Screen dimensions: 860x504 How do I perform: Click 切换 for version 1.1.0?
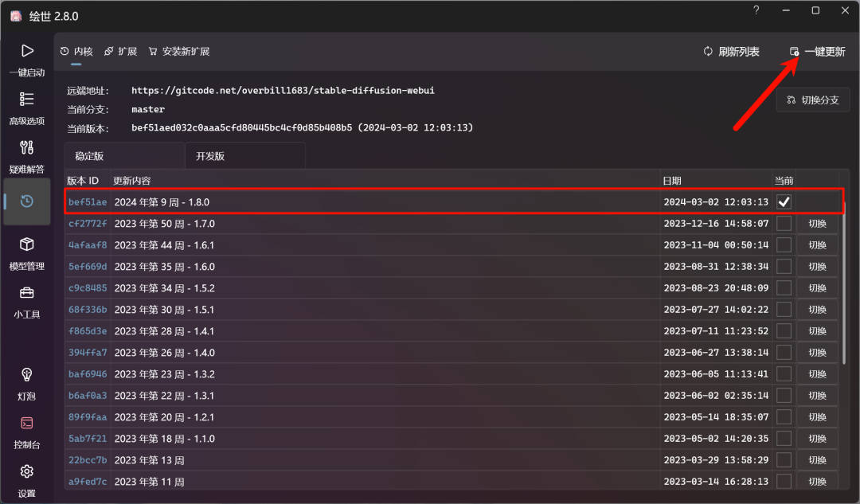[817, 438]
